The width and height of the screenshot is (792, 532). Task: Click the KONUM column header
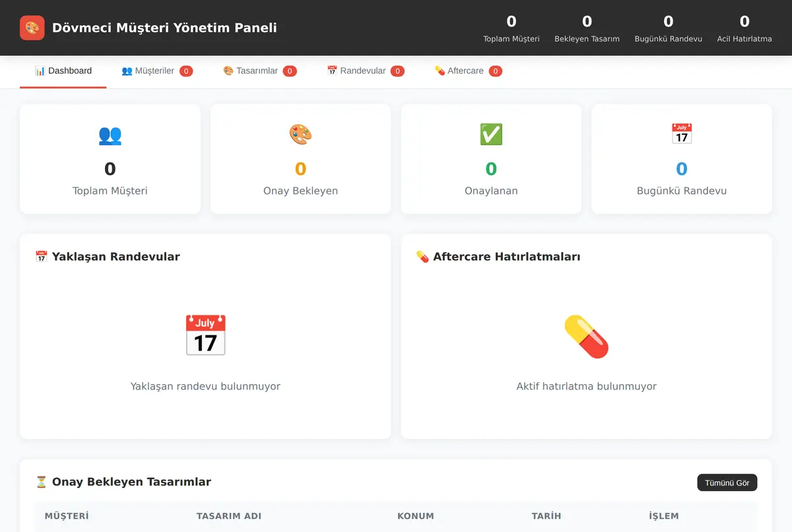click(x=416, y=516)
